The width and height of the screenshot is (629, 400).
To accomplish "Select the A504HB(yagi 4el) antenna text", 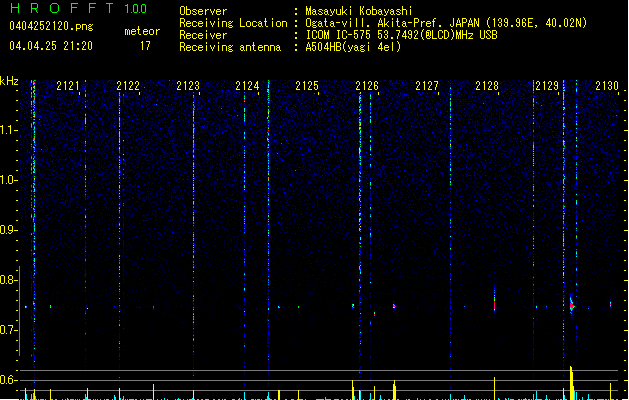I will (353, 47).
